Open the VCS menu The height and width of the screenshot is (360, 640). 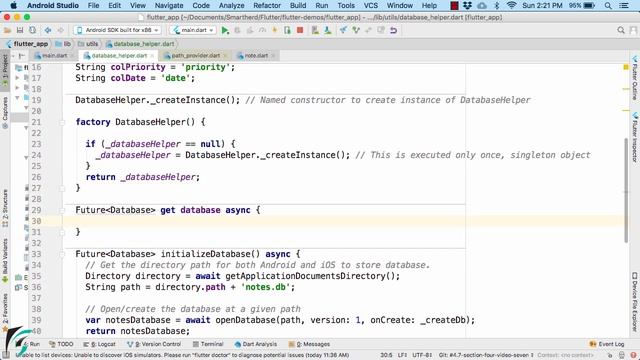pyautogui.click(x=371, y=5)
